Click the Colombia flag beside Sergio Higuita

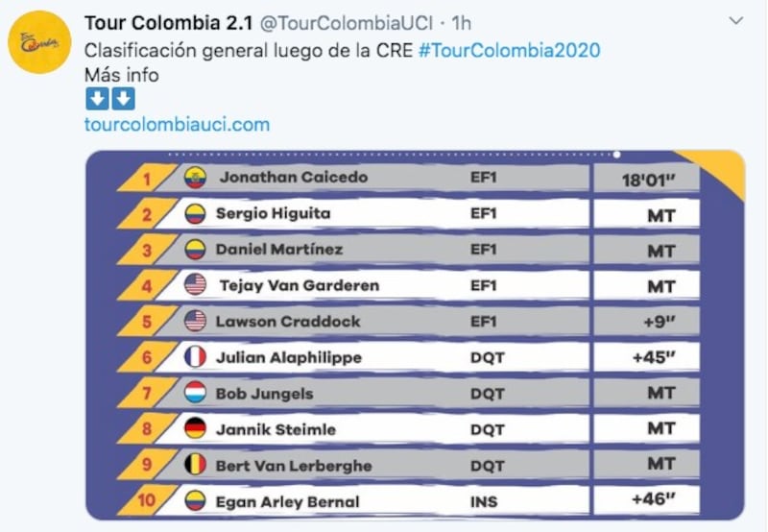click(195, 213)
